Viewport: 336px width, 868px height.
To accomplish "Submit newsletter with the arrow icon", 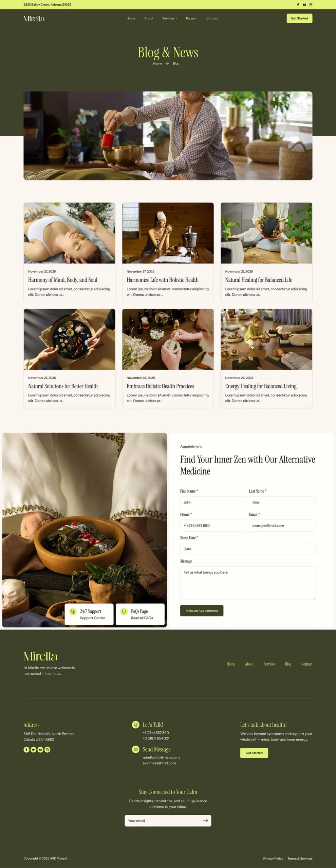I will [205, 820].
